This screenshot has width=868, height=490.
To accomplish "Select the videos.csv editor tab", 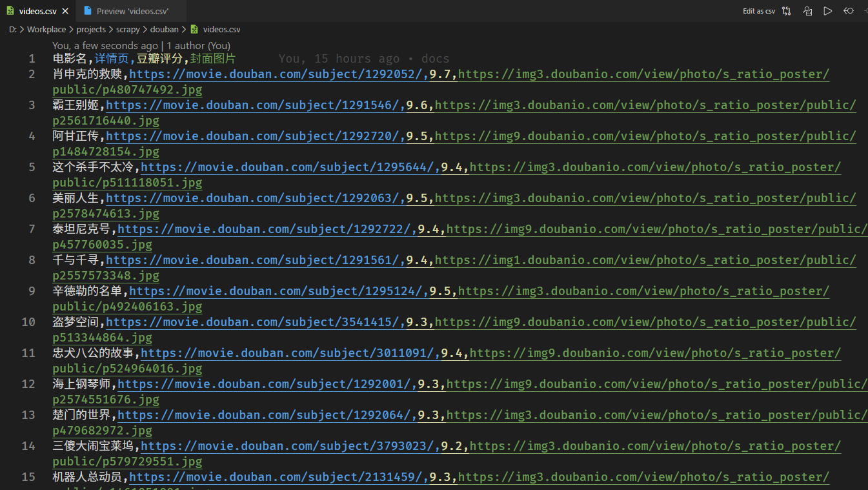I will [37, 11].
